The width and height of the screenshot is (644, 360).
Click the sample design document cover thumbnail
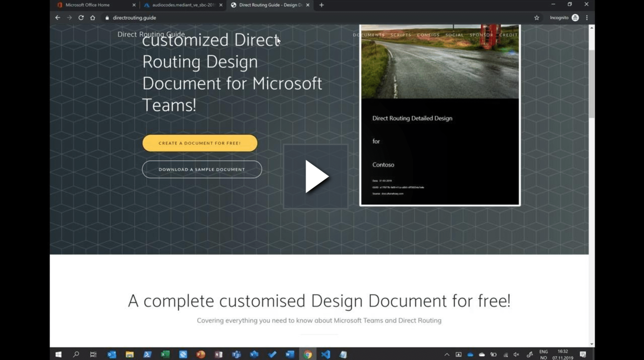(440, 115)
